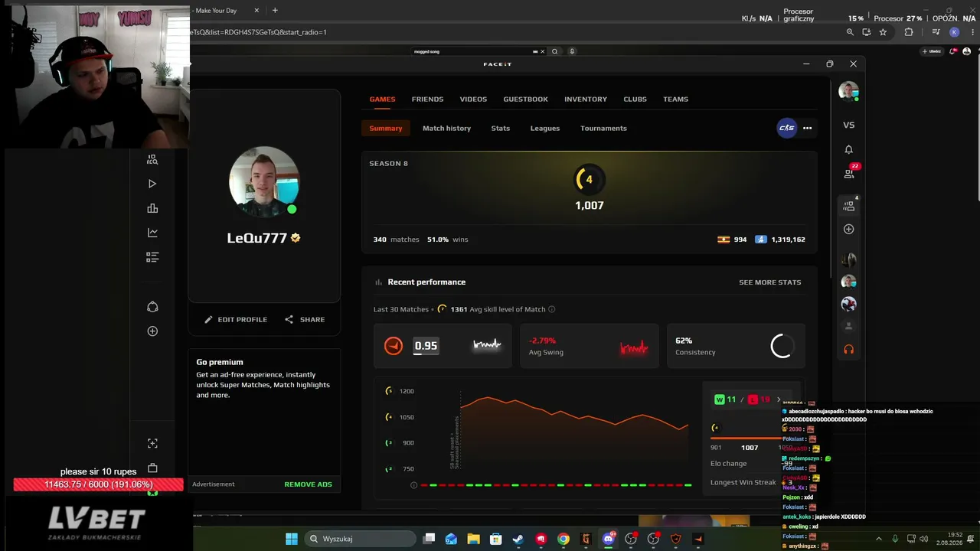Click the verified badge next to LeQu777
This screenshot has width=980, height=551.
tap(296, 238)
